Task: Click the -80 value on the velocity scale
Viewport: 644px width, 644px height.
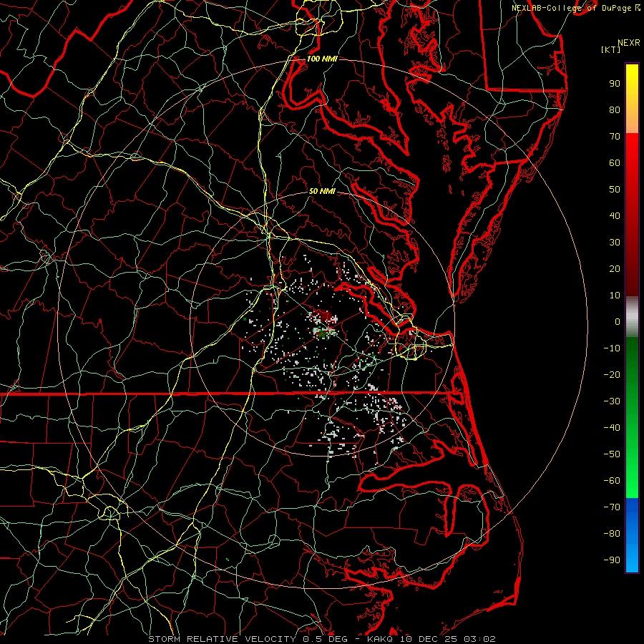Action: point(612,534)
